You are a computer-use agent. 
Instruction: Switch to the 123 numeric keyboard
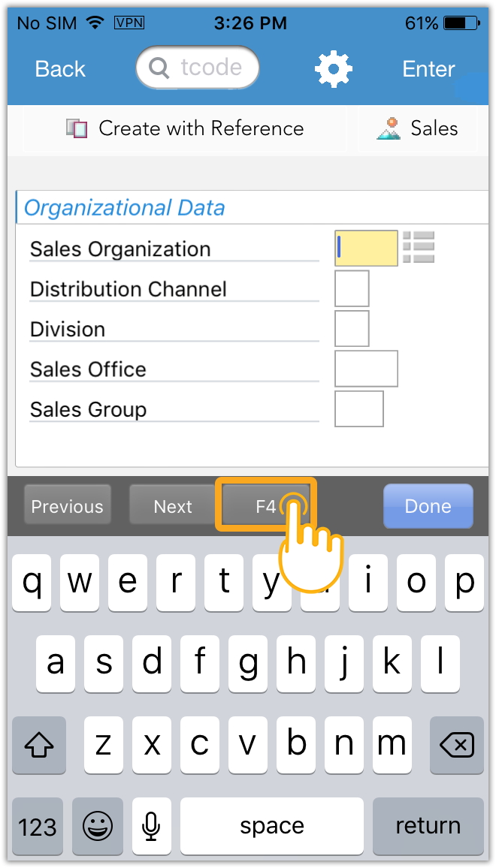click(x=38, y=826)
